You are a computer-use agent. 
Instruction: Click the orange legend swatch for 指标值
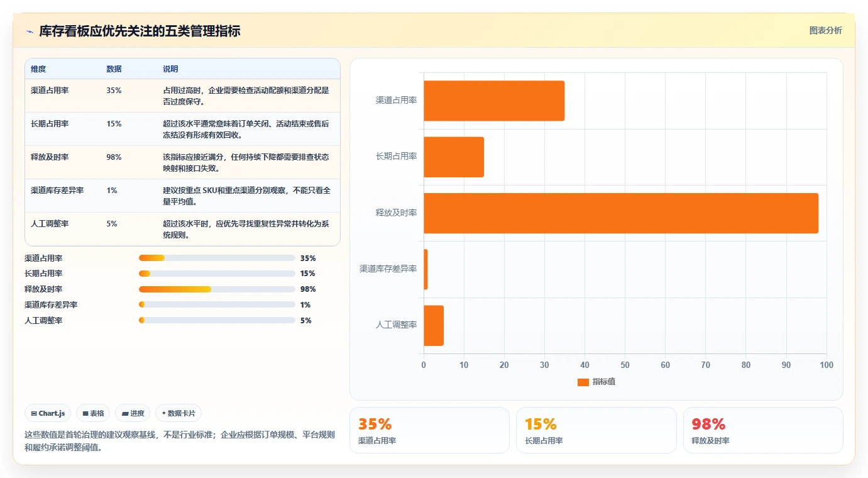click(x=583, y=382)
